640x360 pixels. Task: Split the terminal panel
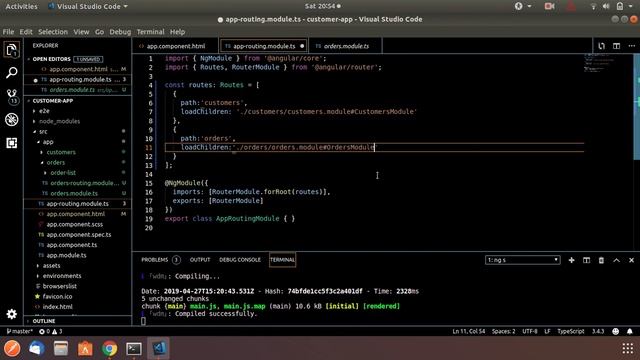click(586, 260)
